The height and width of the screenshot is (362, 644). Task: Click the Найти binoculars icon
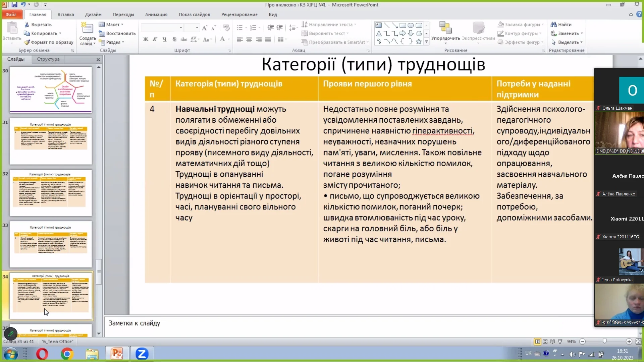(x=553, y=24)
